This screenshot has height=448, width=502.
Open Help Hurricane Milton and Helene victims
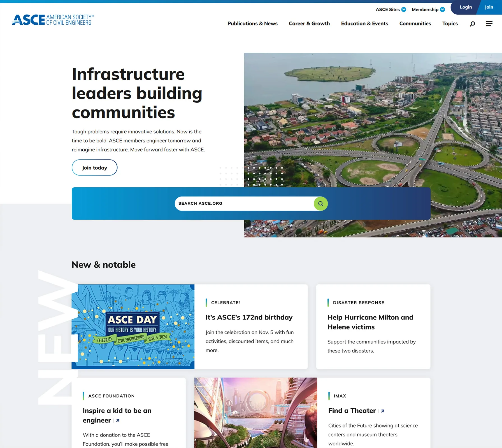[x=370, y=322]
